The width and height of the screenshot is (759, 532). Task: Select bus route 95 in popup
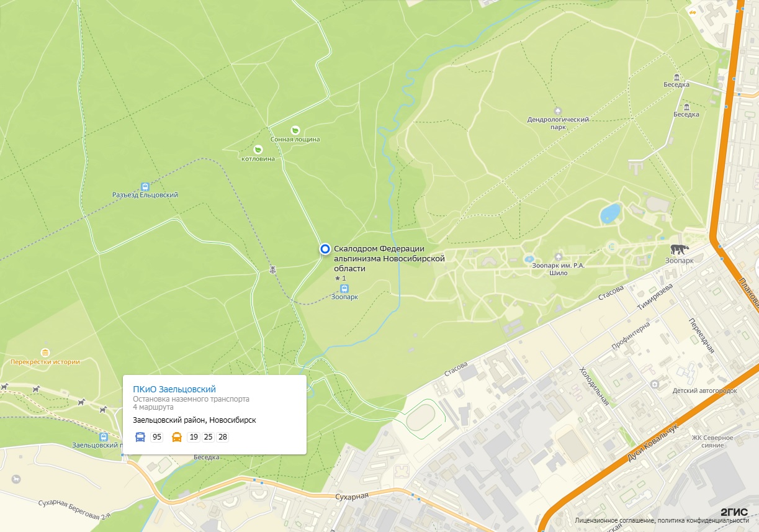coord(157,437)
